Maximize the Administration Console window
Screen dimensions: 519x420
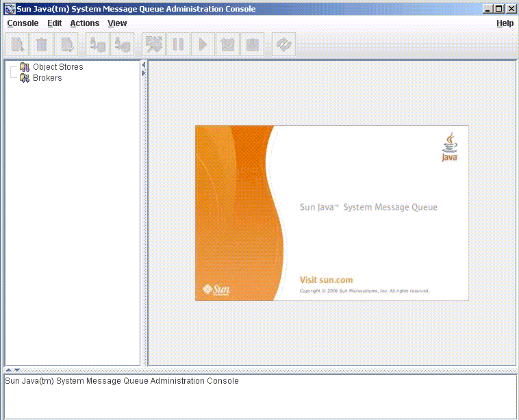pyautogui.click(x=499, y=9)
